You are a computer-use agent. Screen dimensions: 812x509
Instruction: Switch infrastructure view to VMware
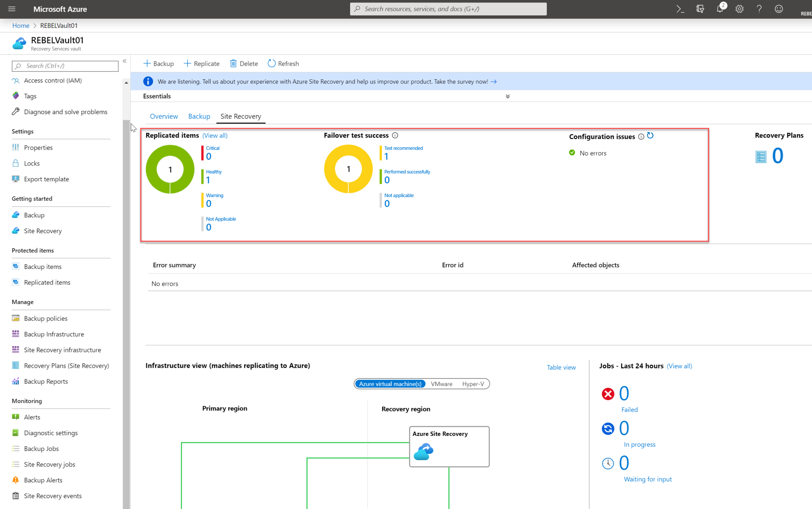[x=441, y=384]
